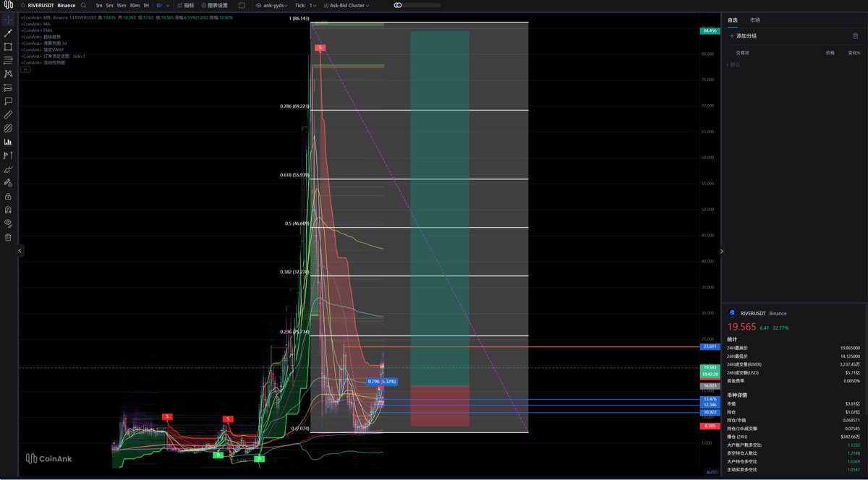Open the 指标 indicators menu
868x480 pixels.
click(x=186, y=5)
